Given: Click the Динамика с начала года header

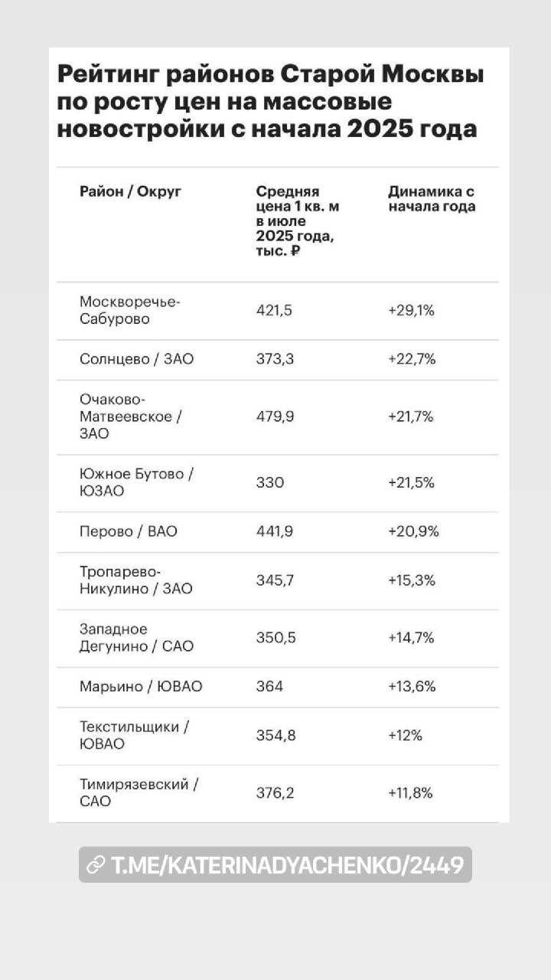Looking at the screenshot, I should coord(432,199).
